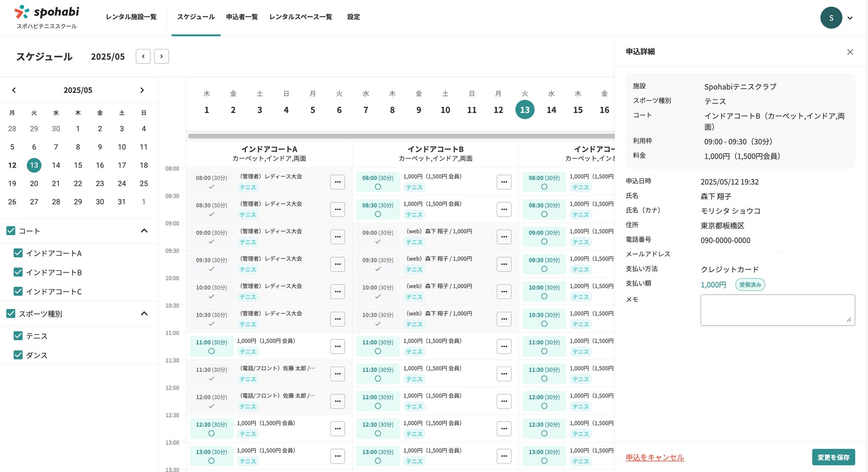This screenshot has height=472, width=868.
Task: Open options for インドアコートA 12:00 slot
Action: coord(337,401)
